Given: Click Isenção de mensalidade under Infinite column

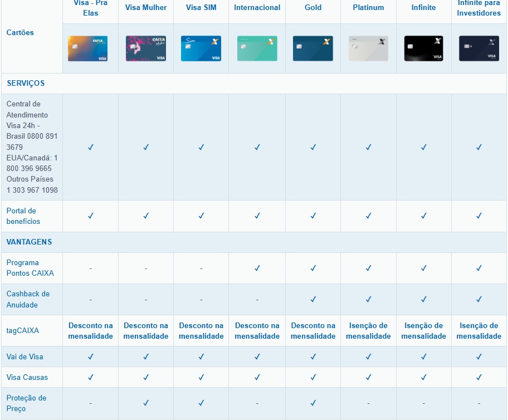Looking at the screenshot, I should tap(423, 331).
